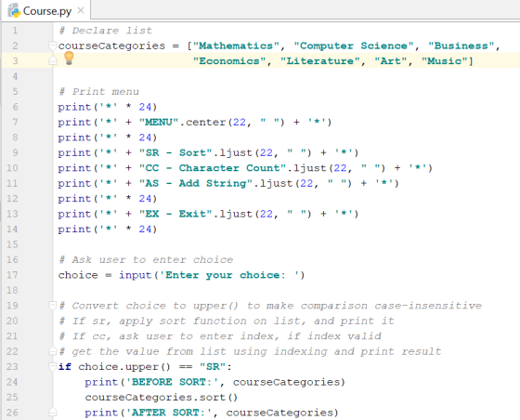The height and width of the screenshot is (420, 520).
Task: Click the "AS - Add String" string
Action: point(196,183)
